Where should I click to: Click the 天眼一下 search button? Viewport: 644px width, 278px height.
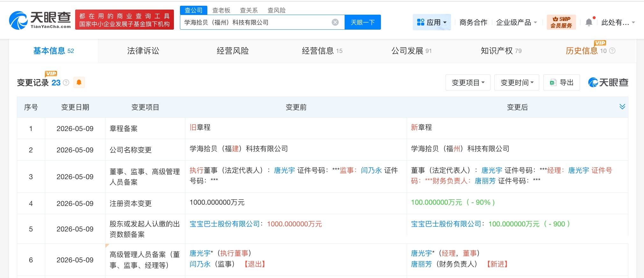(363, 22)
